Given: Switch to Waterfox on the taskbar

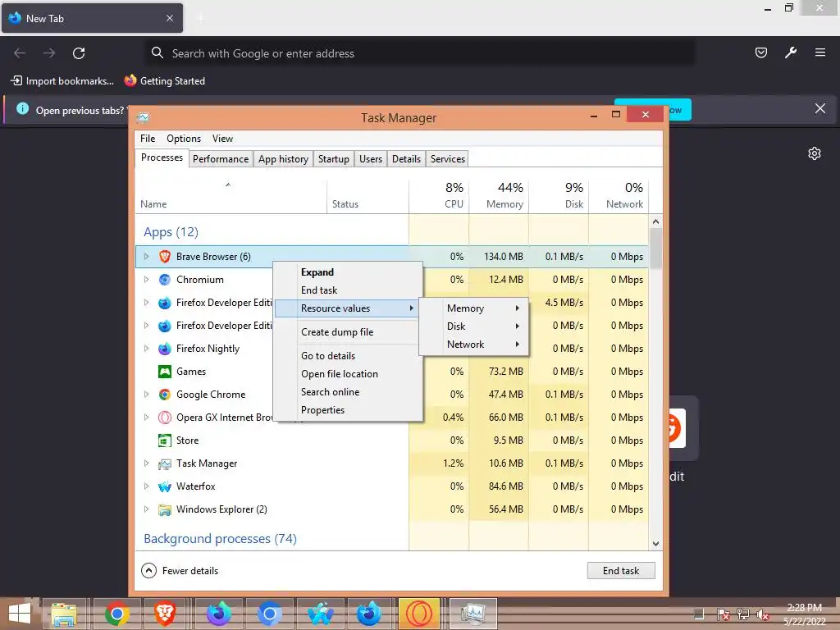Looking at the screenshot, I should pyautogui.click(x=320, y=614).
